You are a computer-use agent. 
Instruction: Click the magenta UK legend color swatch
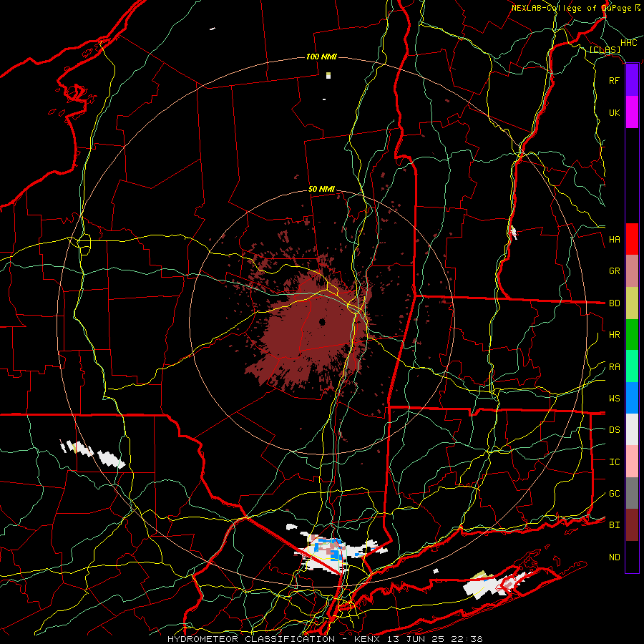(x=632, y=112)
